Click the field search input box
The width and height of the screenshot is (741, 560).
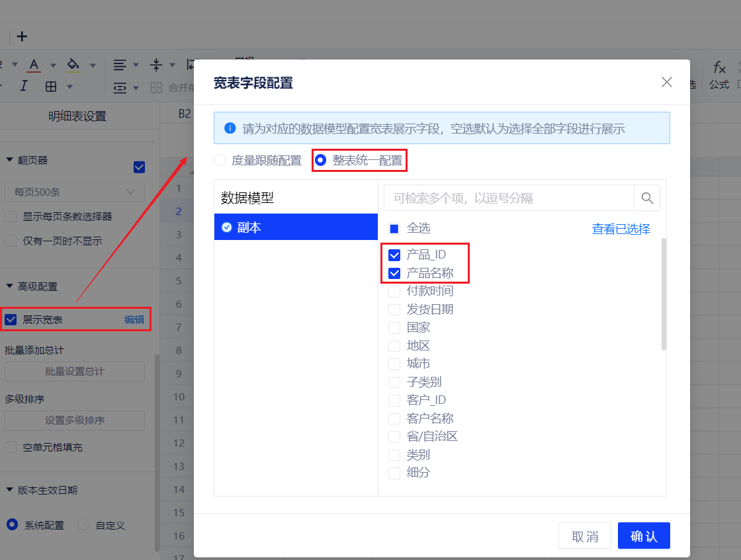tap(509, 198)
